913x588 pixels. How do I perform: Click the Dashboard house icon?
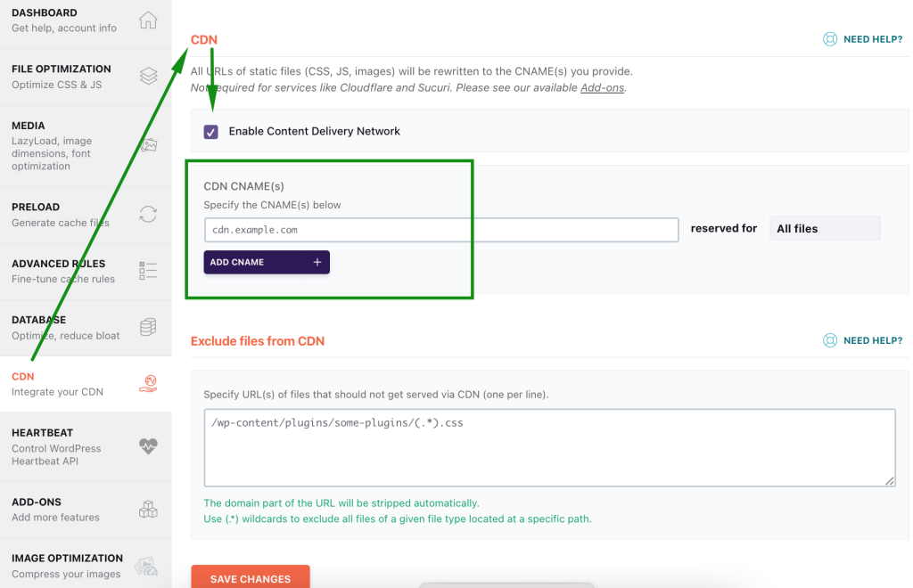pos(148,20)
